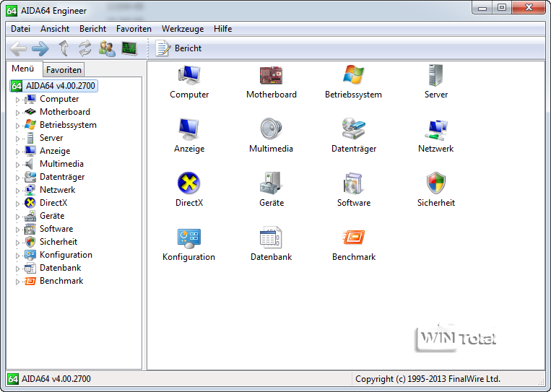Switch to the Menü tab
Screen dimensions: 551x392
[x=23, y=69]
